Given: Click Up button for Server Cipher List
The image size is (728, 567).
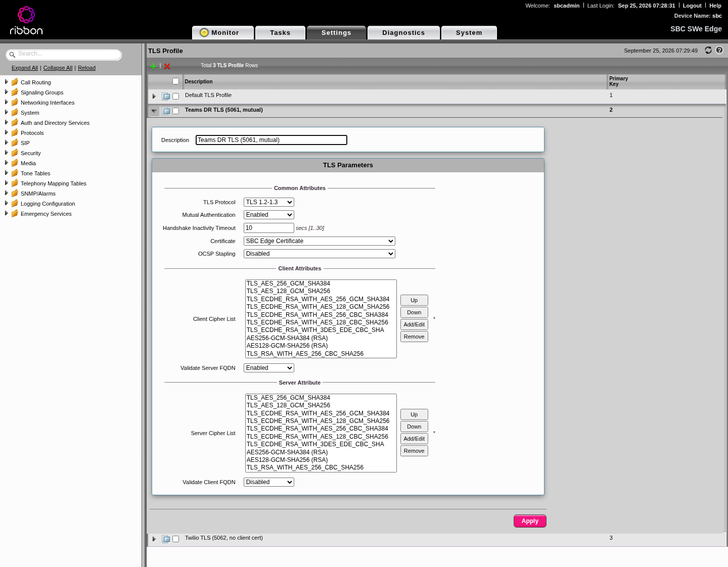Looking at the screenshot, I should [414, 414].
